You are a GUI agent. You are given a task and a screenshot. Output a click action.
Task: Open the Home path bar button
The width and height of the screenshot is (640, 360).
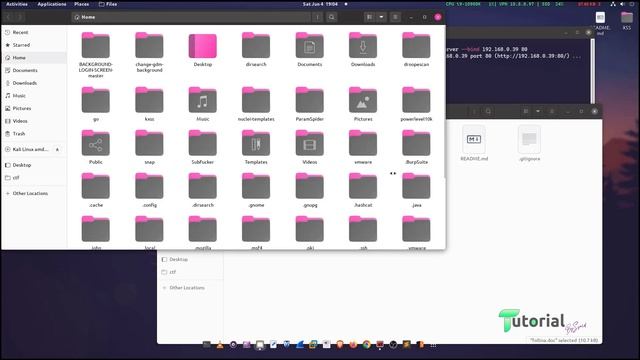[x=85, y=17]
